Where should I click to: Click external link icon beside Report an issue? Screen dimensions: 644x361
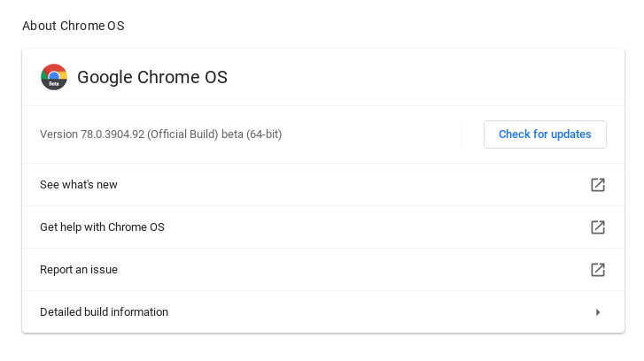pos(598,270)
